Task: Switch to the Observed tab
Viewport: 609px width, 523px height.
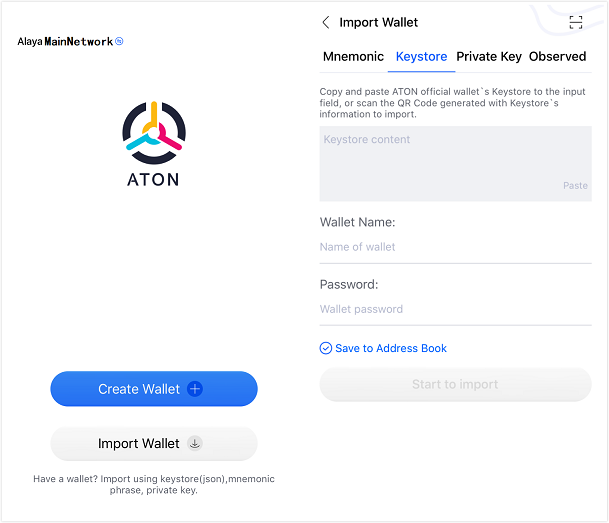Action: (x=557, y=56)
